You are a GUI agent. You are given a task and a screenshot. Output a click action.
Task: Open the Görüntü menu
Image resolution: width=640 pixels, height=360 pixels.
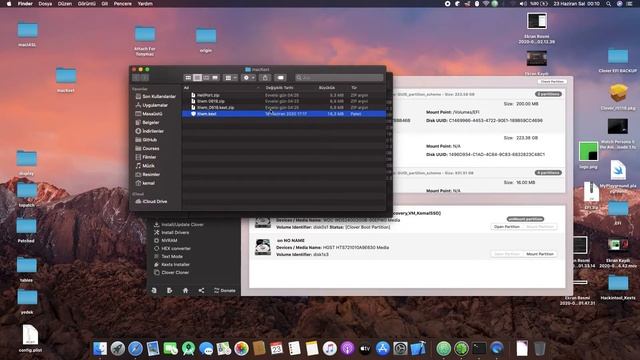coord(87,4)
